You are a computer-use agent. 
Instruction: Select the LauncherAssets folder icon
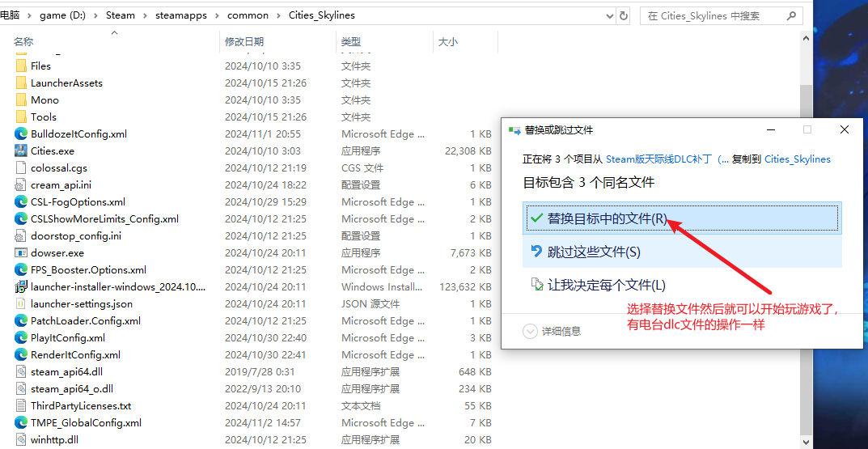pos(21,83)
